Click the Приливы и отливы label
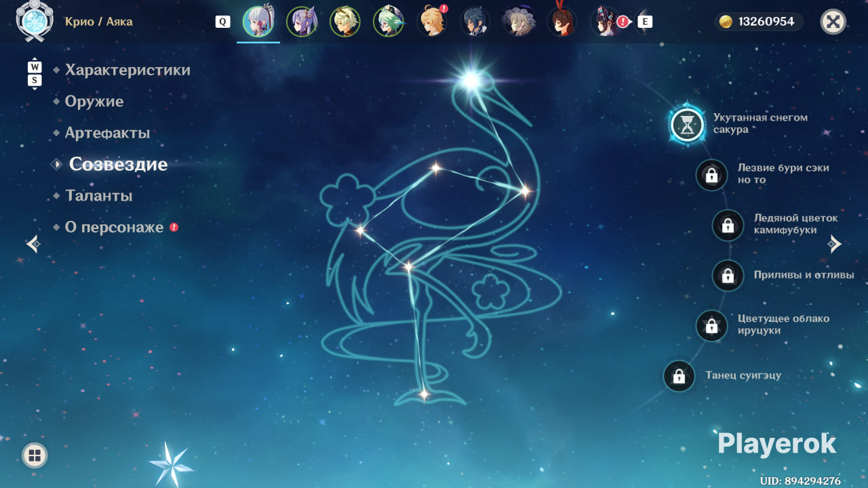Image resolution: width=868 pixels, height=488 pixels. pyautogui.click(x=804, y=274)
